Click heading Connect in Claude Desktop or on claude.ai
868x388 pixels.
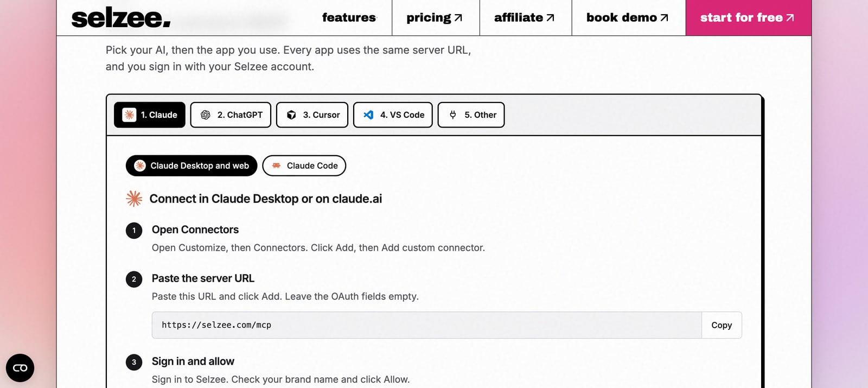(266, 199)
